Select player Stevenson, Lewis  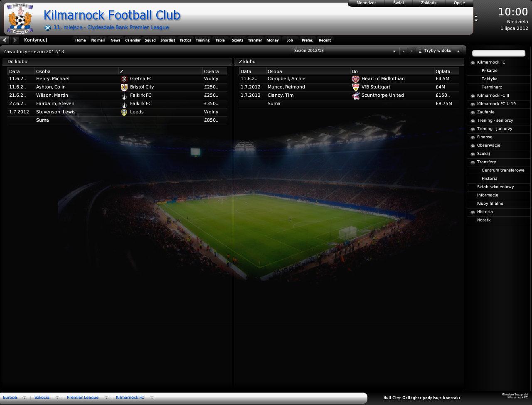tap(56, 112)
